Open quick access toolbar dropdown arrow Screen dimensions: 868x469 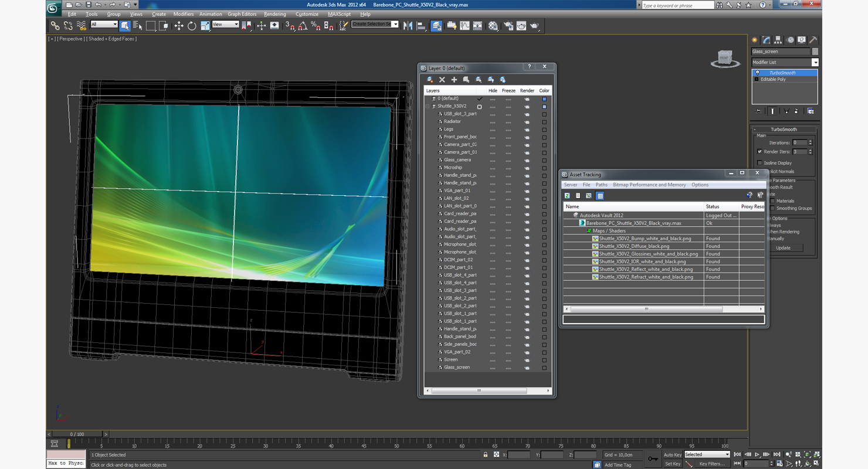coord(135,5)
